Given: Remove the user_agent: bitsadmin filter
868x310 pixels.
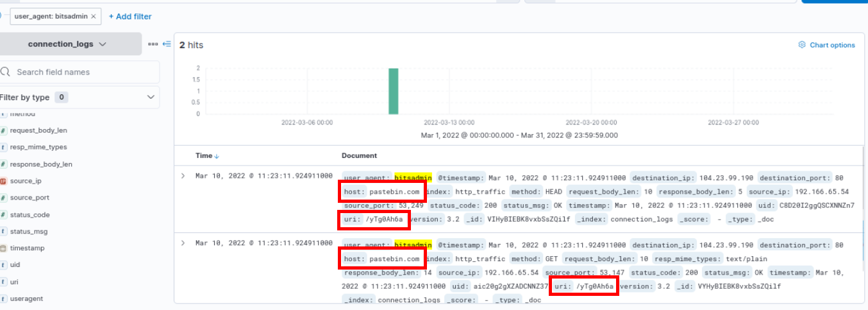Looking at the screenshot, I should [x=94, y=16].
